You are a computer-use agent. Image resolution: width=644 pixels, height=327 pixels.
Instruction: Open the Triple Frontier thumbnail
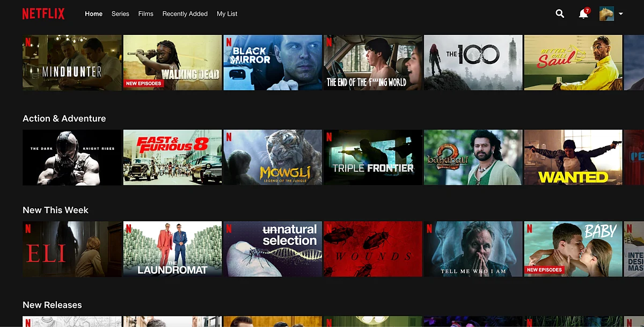[x=373, y=157]
